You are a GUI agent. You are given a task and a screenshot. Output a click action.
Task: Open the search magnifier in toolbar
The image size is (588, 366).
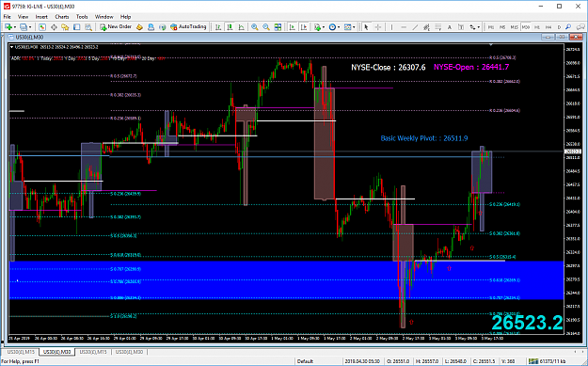[x=568, y=27]
